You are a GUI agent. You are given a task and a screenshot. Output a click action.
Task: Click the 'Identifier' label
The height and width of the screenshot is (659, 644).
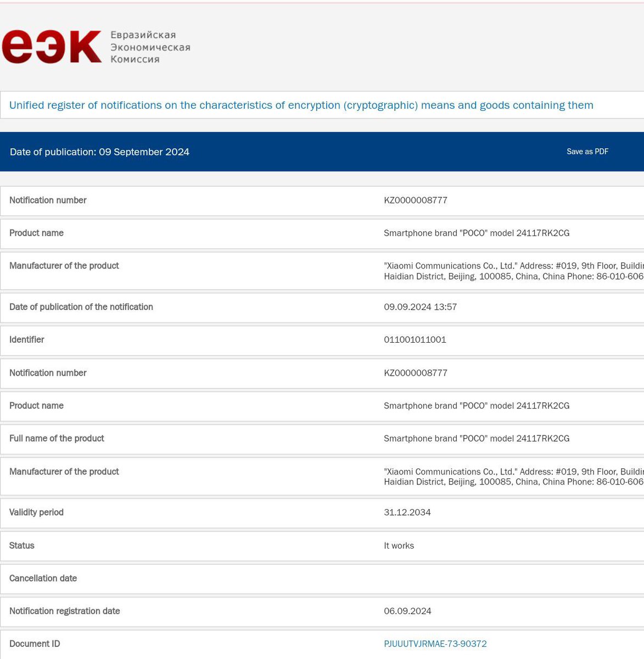coord(27,339)
